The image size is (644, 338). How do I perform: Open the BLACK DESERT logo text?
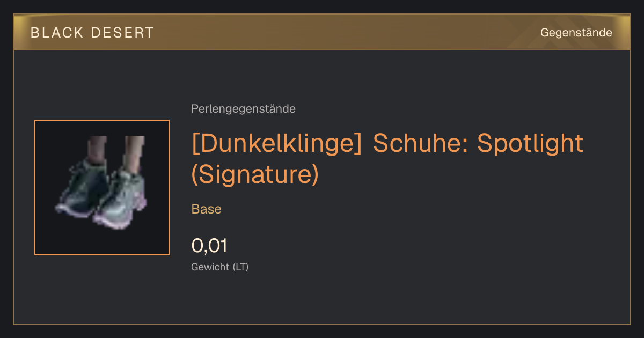(92, 33)
